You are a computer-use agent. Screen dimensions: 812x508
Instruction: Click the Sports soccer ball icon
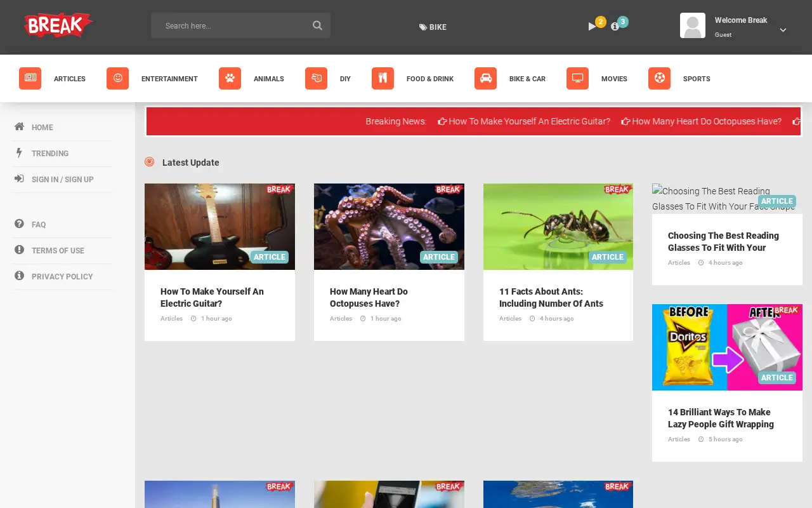659,79
